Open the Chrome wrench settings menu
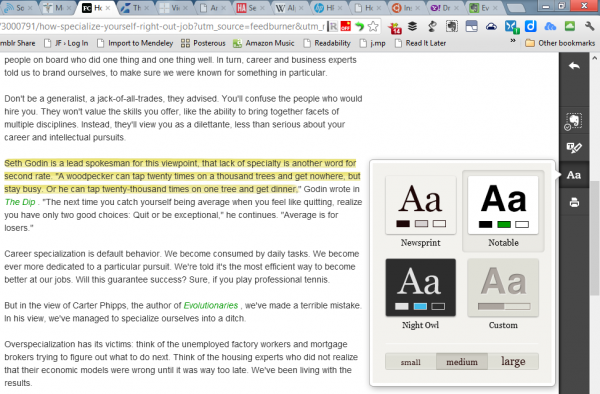This screenshot has width=600, height=394. 589,26
